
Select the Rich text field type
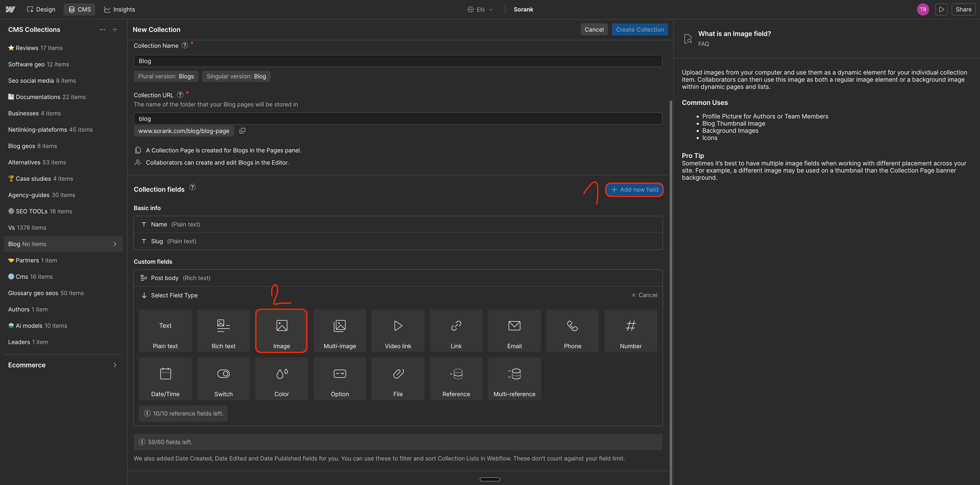coord(223,331)
